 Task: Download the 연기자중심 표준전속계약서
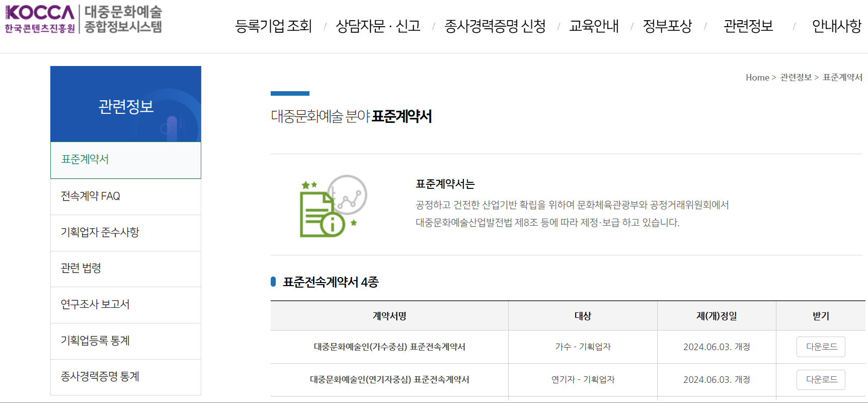click(x=821, y=379)
